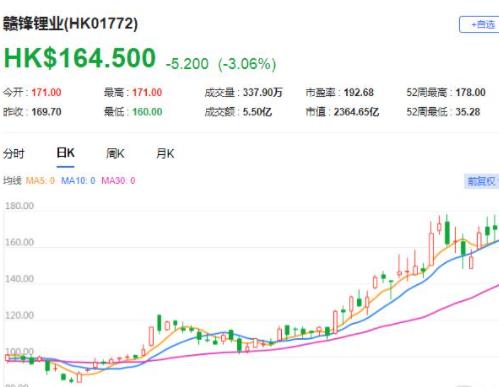The width and height of the screenshot is (499, 387).
Task: Click the 最高 value 171.00
Action: click(x=147, y=92)
